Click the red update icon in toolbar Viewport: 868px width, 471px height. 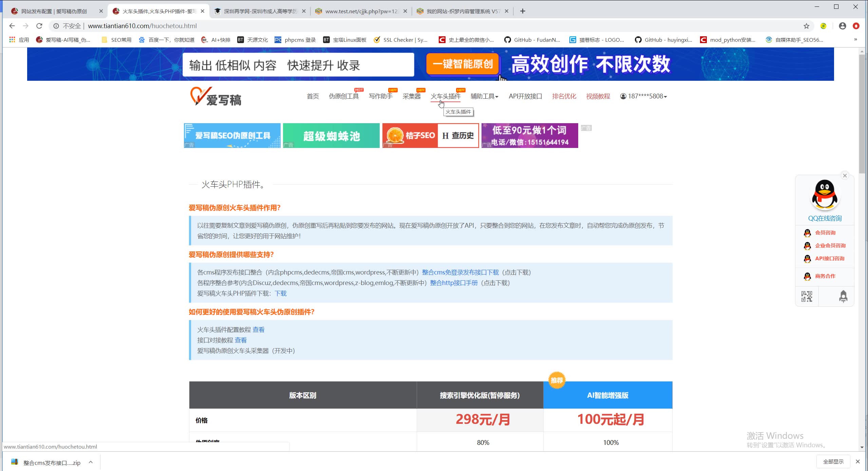pos(856,26)
